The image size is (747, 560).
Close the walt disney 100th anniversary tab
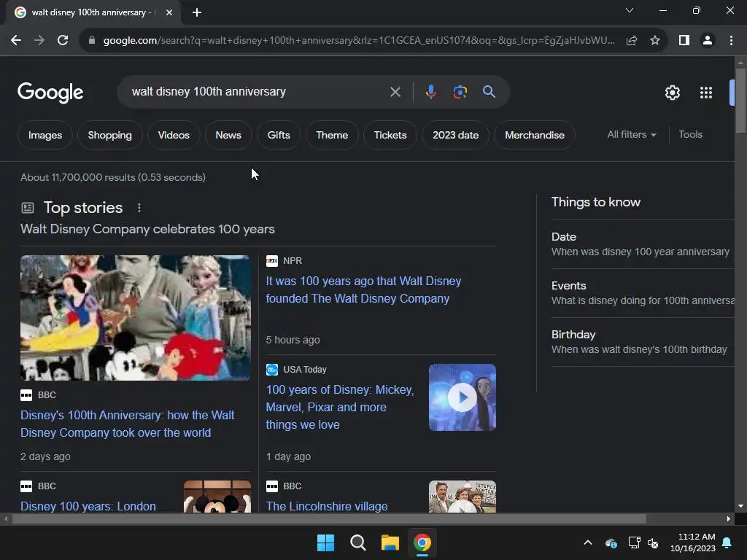tap(169, 12)
